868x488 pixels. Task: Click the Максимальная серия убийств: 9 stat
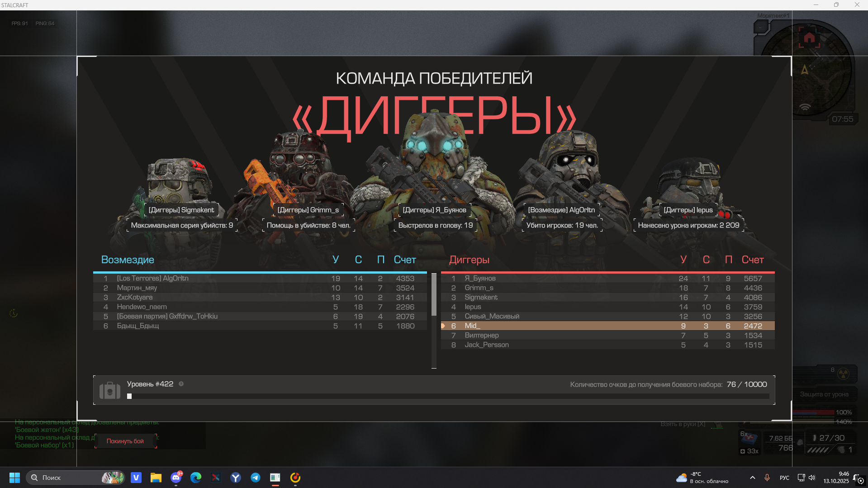tap(182, 225)
